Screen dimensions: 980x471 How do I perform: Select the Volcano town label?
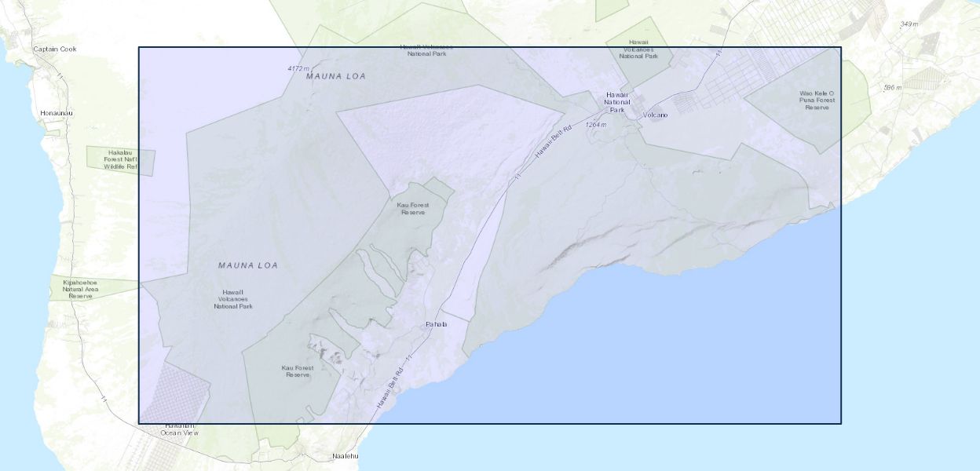tap(655, 115)
